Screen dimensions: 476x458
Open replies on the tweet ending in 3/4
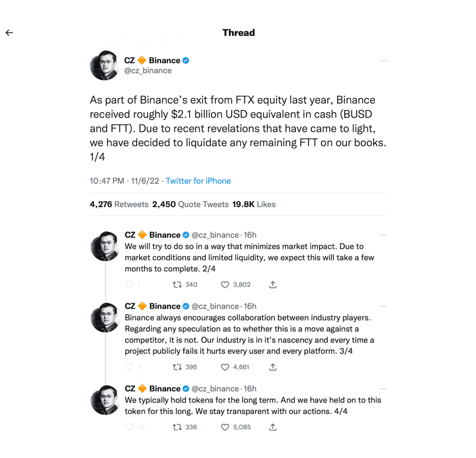(130, 367)
